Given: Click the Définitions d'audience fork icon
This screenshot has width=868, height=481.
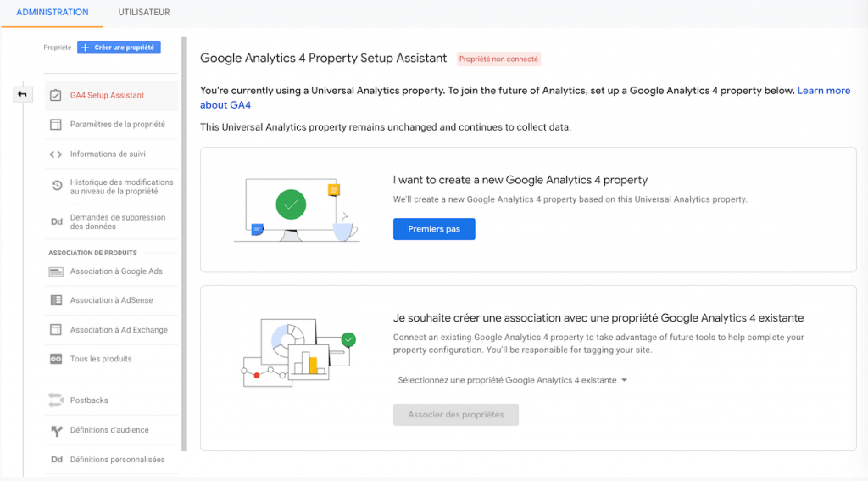Looking at the screenshot, I should pos(57,431).
